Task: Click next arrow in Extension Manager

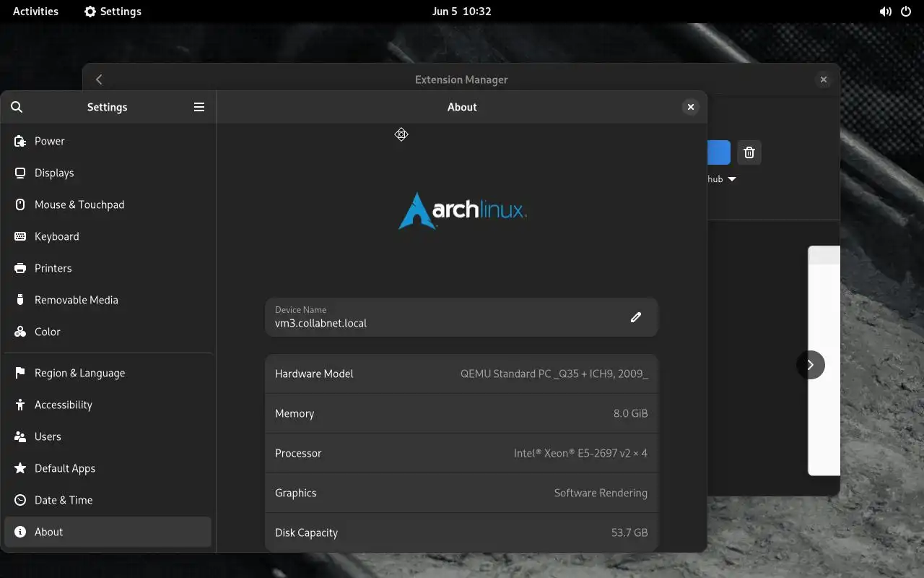Action: pyautogui.click(x=811, y=365)
